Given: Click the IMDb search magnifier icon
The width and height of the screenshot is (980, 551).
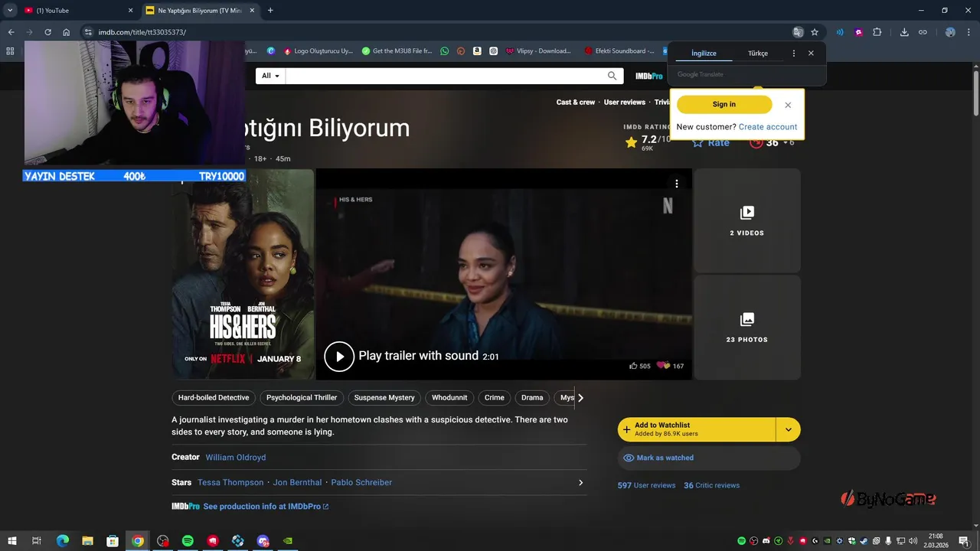Looking at the screenshot, I should (x=612, y=76).
